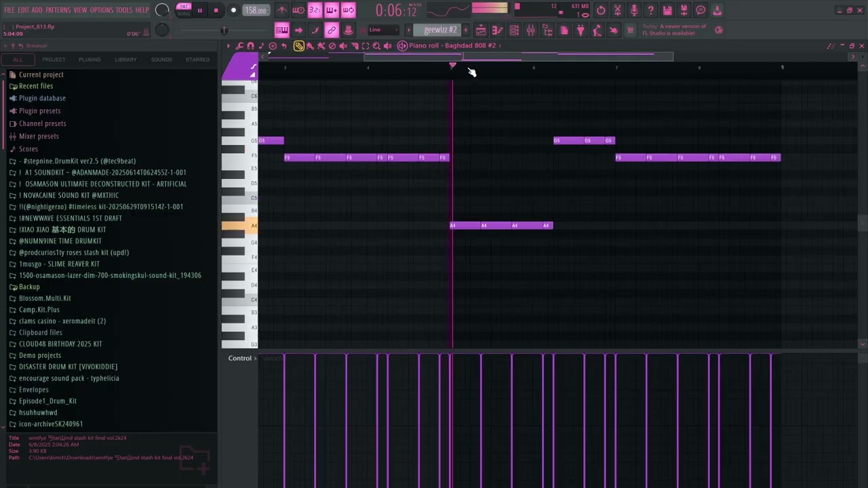Select the Paint brush tool in piano roll

pos(310,46)
